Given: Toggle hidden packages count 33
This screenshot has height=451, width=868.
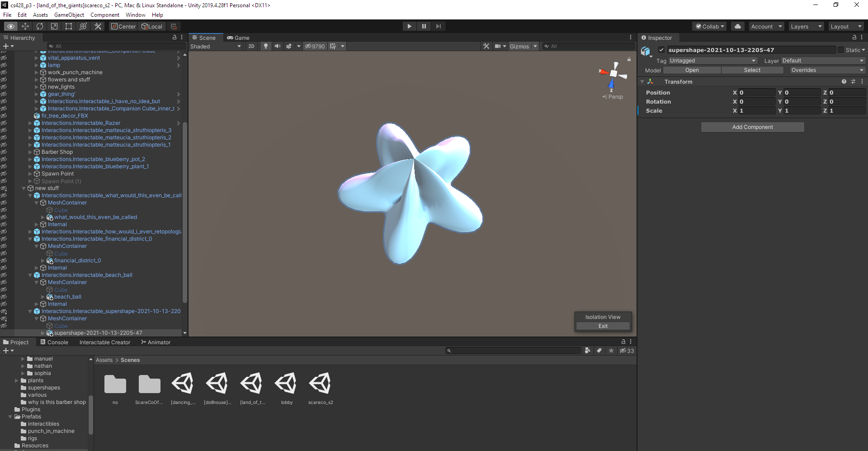Looking at the screenshot, I should 627,351.
